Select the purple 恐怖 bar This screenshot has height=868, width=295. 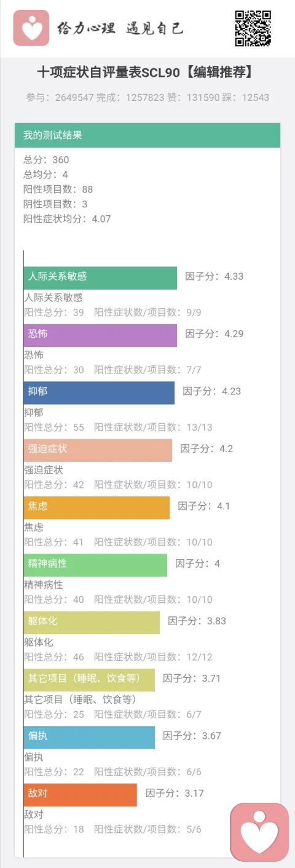[101, 335]
